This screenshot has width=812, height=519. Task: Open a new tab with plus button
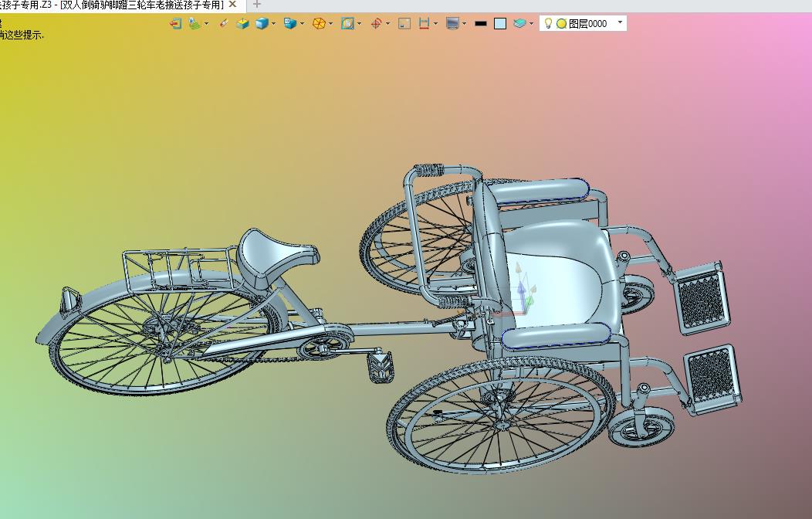(x=257, y=5)
